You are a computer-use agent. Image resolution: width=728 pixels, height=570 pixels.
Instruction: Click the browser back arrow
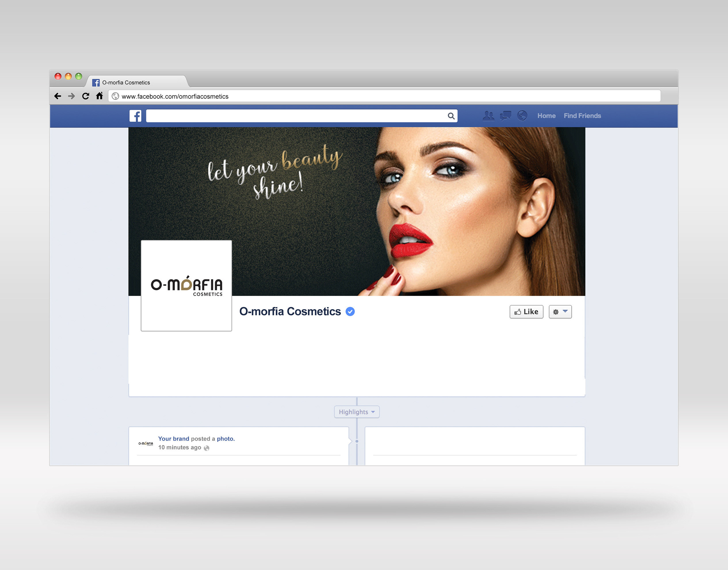pyautogui.click(x=58, y=96)
